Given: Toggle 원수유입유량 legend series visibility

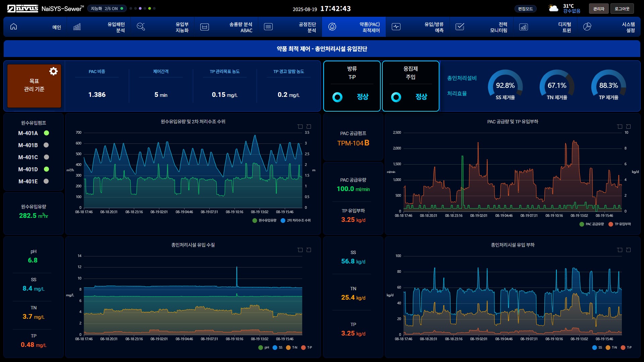Looking at the screenshot, I should [265, 220].
